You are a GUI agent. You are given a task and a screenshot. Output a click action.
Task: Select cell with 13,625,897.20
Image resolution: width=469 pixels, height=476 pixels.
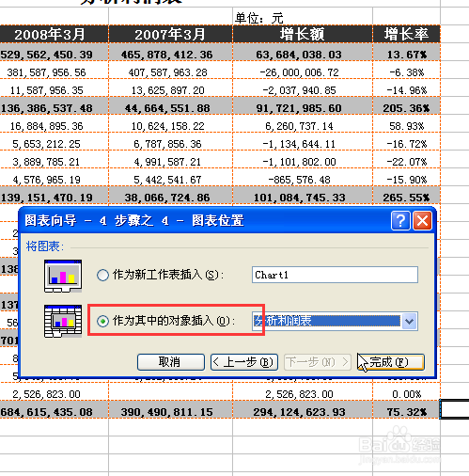pos(170,87)
